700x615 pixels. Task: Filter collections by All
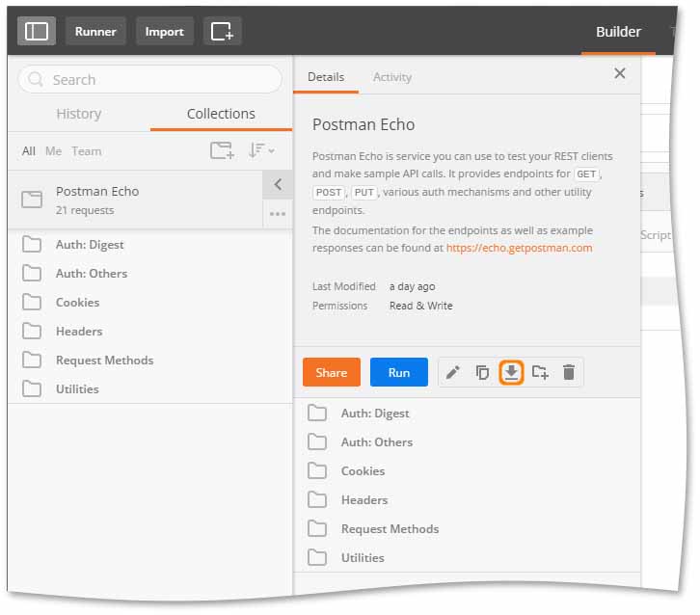pos(29,150)
